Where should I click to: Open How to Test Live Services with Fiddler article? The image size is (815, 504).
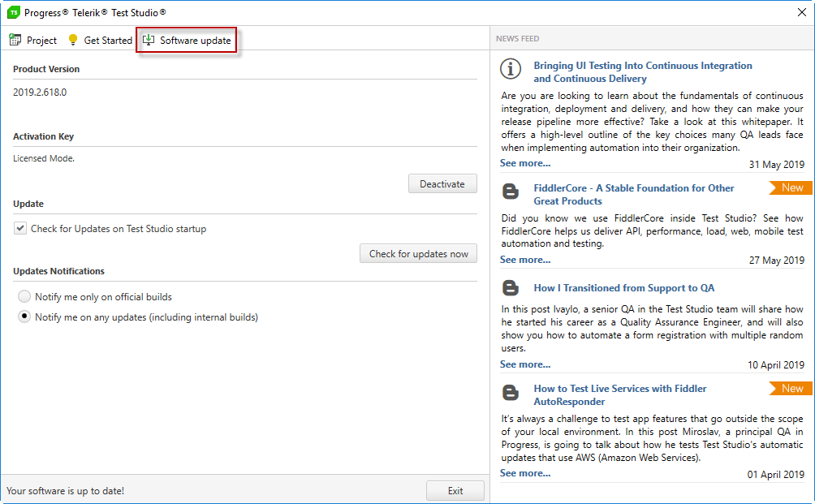click(619, 395)
